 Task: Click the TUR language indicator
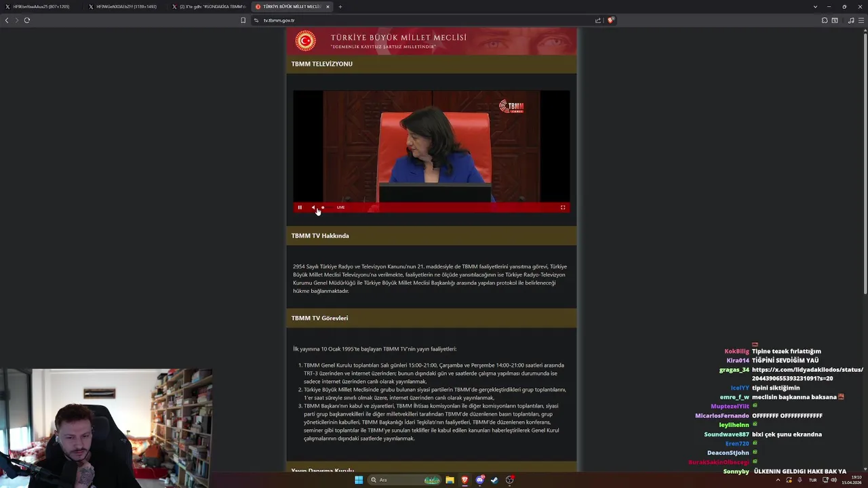pyautogui.click(x=812, y=480)
